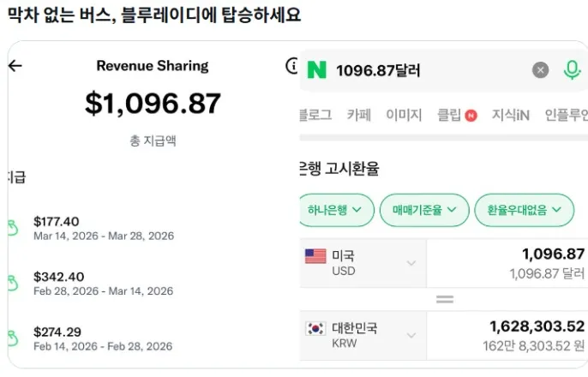Expand the 대한민국 KRW currency selector
The width and height of the screenshot is (588, 377).
(x=411, y=336)
